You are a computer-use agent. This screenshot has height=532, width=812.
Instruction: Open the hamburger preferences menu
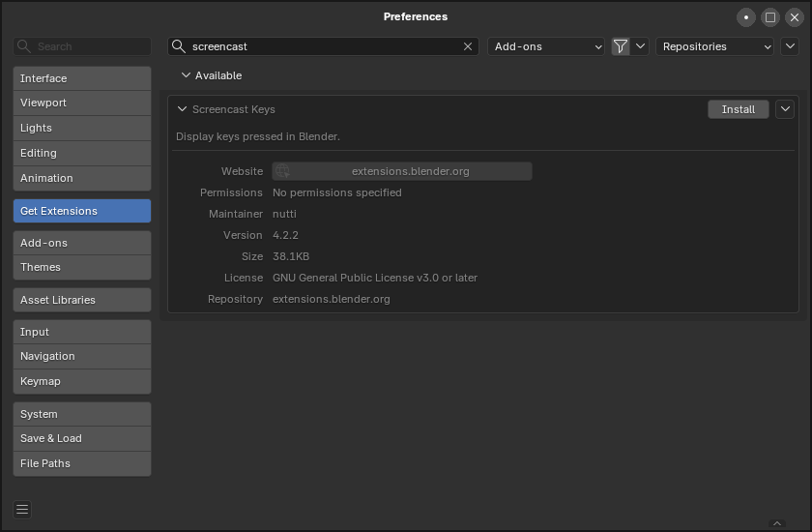tap(22, 509)
